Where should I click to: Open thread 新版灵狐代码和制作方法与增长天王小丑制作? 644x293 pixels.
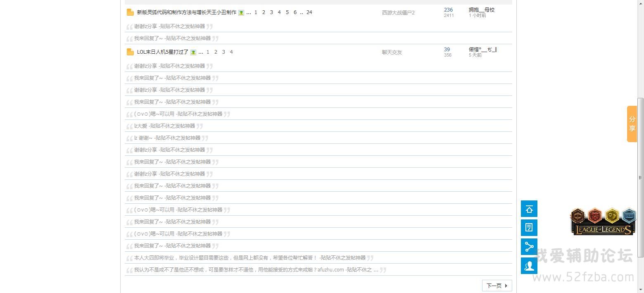pyautogui.click(x=186, y=12)
